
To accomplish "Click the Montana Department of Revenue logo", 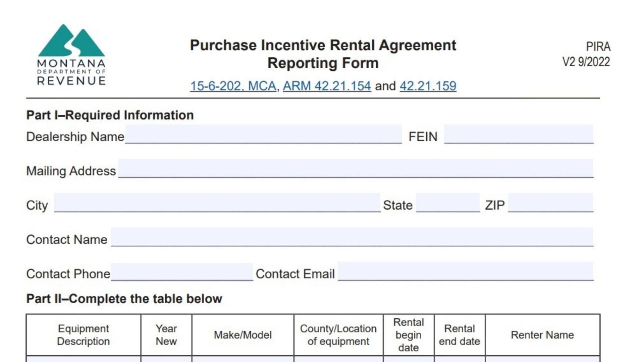I will [71, 55].
